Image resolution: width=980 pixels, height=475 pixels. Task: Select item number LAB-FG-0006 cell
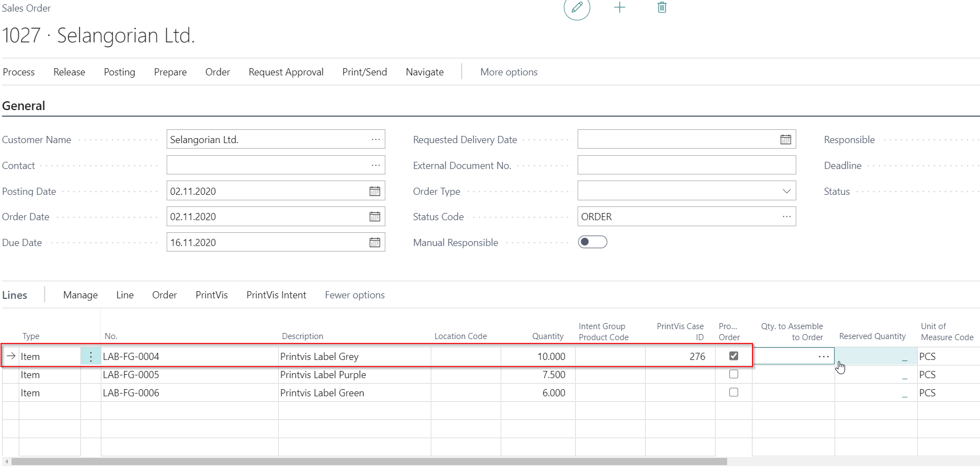click(x=189, y=393)
